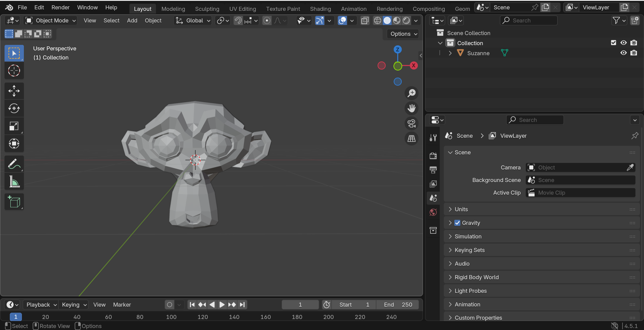
Task: Switch to the Shading workspace tab
Action: [x=320, y=9]
